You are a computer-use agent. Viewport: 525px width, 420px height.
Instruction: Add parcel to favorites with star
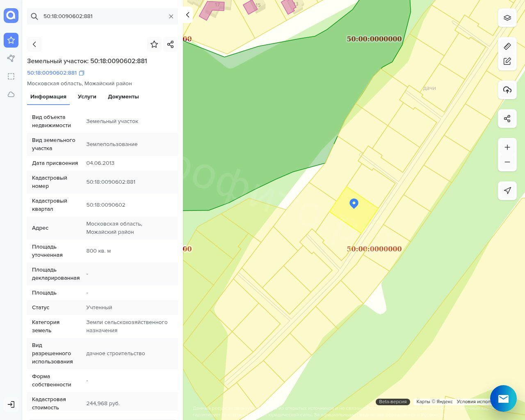click(x=154, y=44)
